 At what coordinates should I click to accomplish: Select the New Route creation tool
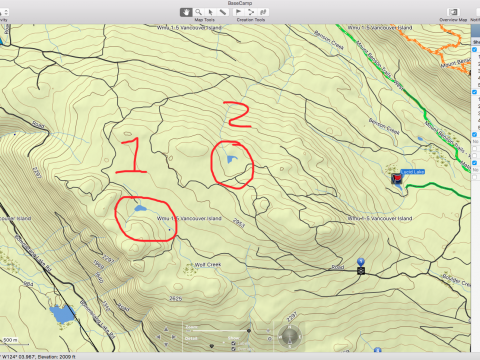251,12
